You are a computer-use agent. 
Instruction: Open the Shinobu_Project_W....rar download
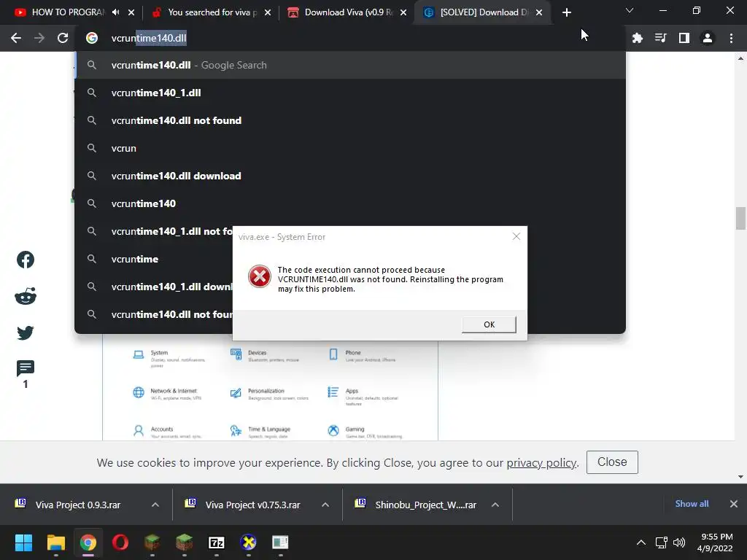pyautogui.click(x=425, y=505)
